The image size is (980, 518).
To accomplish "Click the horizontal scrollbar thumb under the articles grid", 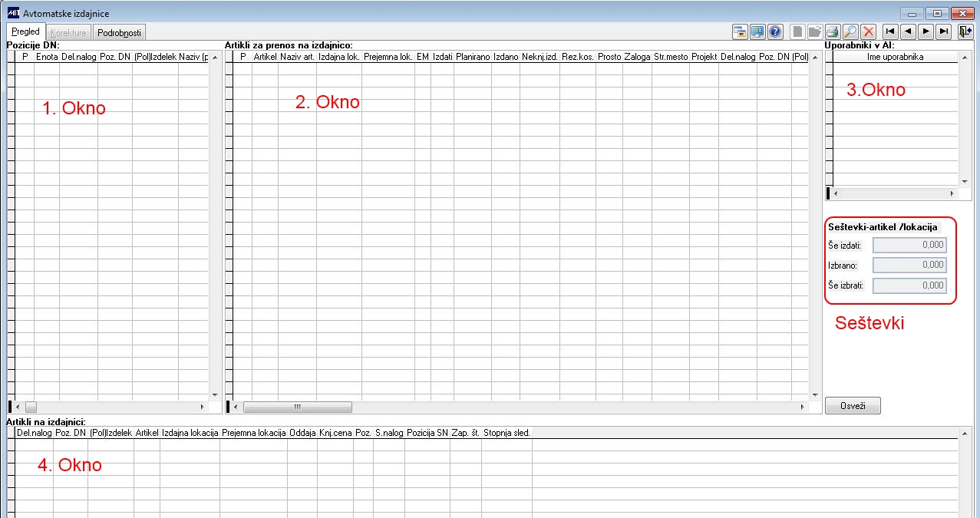I will (297, 407).
